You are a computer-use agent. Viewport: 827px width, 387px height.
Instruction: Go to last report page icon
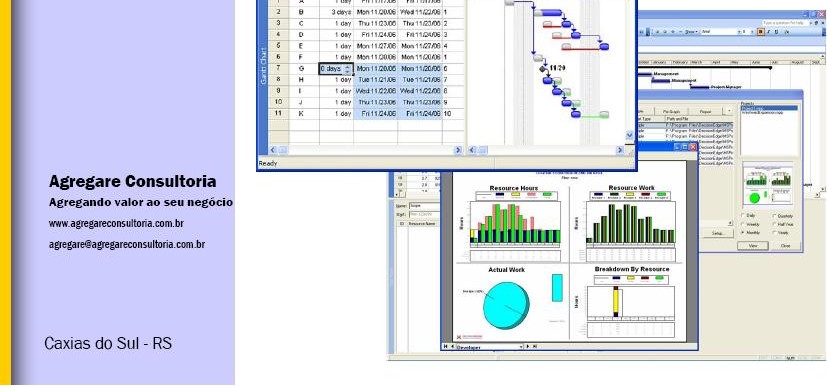534,346
